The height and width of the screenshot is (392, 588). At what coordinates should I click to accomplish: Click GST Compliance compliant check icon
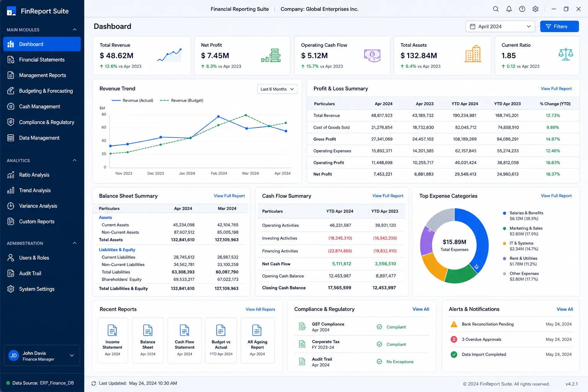[379, 327]
